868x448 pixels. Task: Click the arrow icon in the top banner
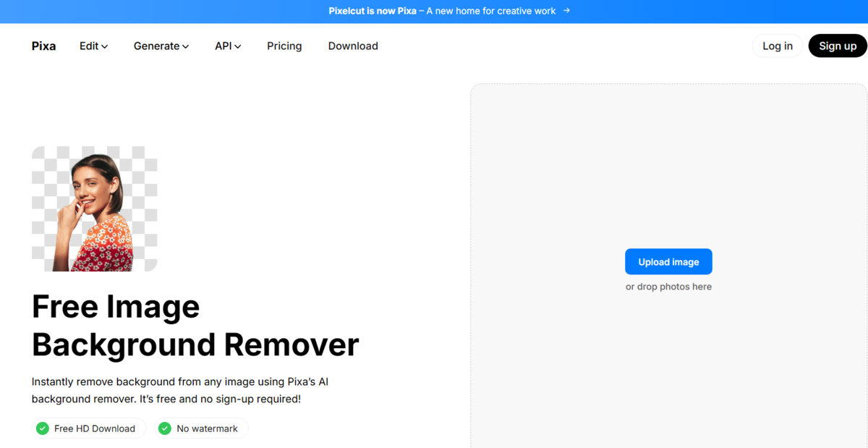click(566, 11)
